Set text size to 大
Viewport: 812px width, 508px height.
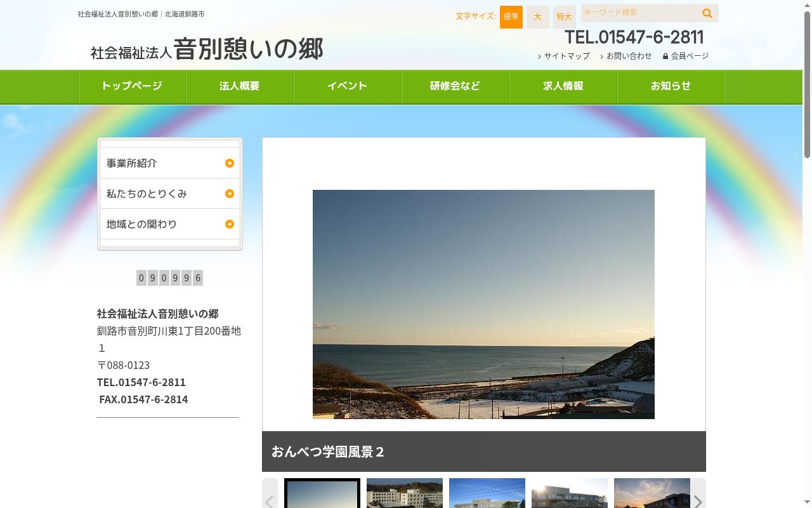(538, 17)
